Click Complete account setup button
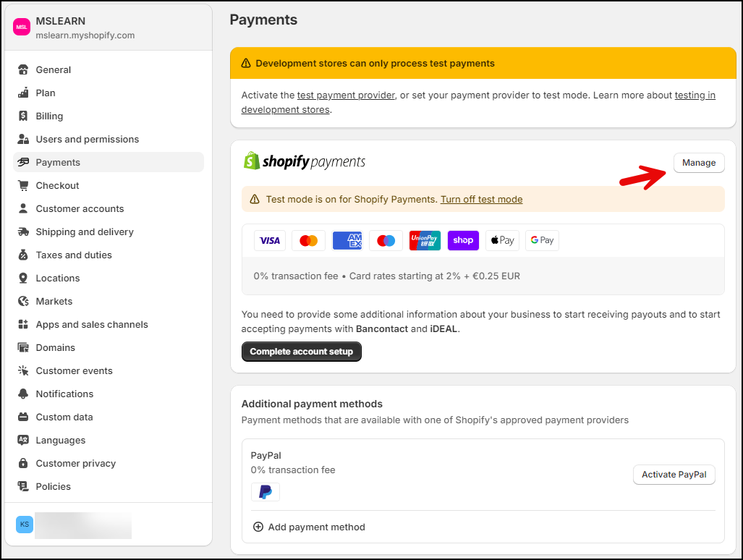This screenshot has height=560, width=743. click(302, 352)
